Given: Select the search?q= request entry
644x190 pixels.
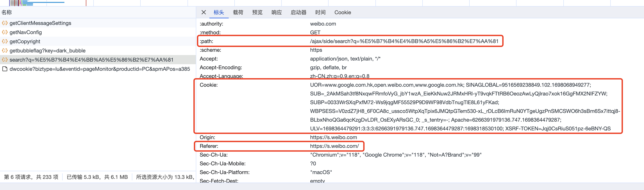Looking at the screenshot, I should coord(91,60).
